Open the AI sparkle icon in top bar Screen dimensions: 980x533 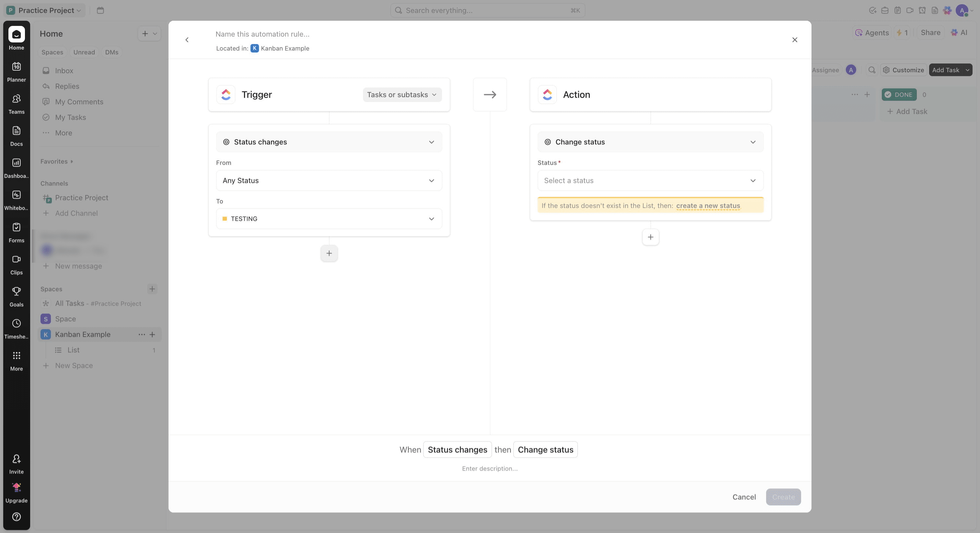947,10
